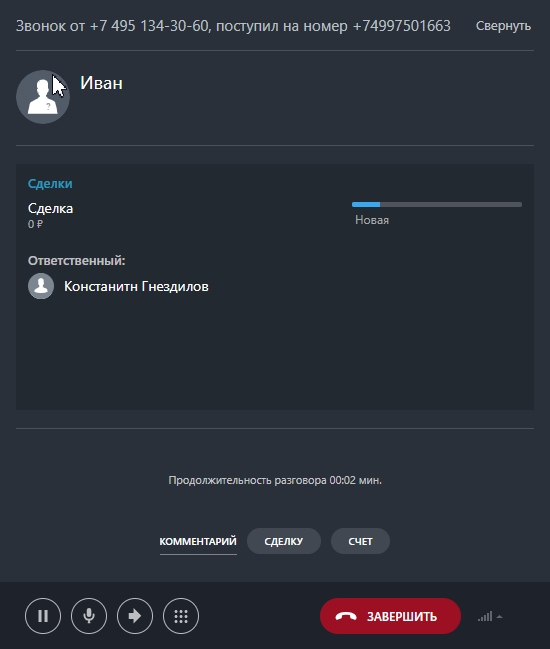Open Константин Гнездилов profile
Image resolution: width=550 pixels, height=649 pixels.
pyautogui.click(x=136, y=286)
